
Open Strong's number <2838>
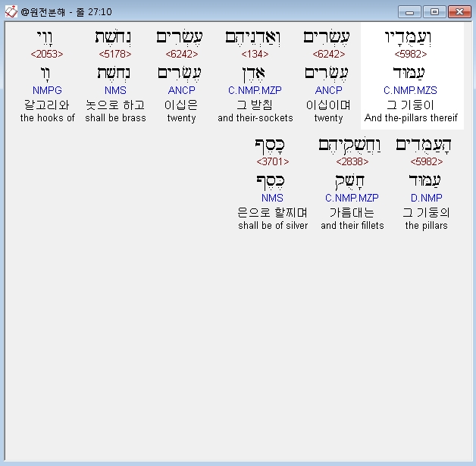point(352,161)
